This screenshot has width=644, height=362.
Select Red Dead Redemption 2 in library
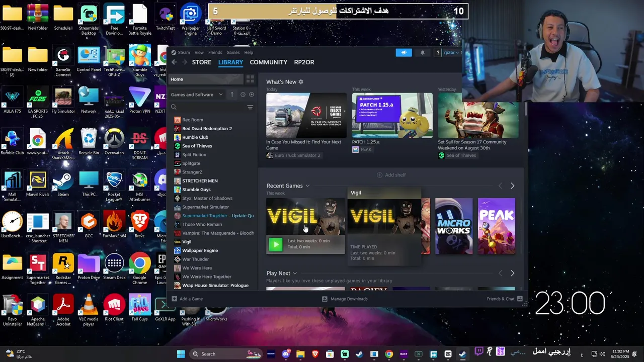click(207, 129)
